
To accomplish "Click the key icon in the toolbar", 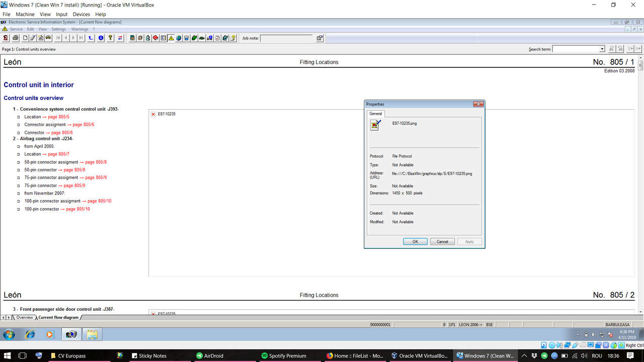I will point(110,38).
